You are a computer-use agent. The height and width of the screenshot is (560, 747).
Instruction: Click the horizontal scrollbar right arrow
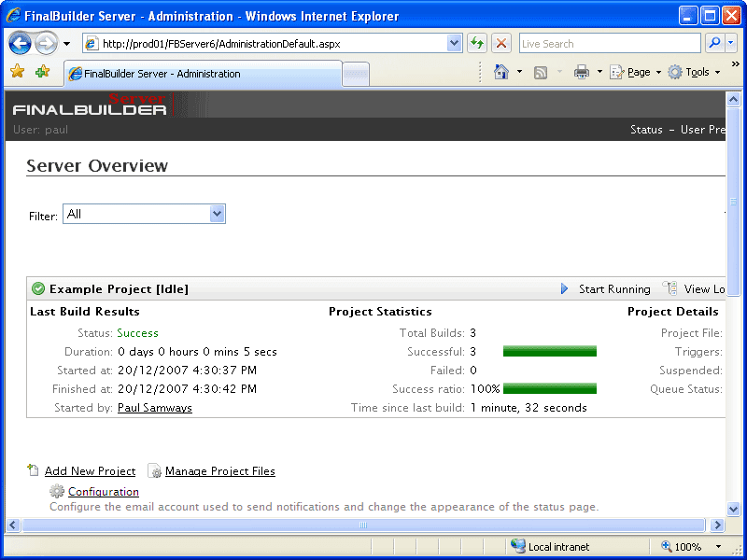716,525
